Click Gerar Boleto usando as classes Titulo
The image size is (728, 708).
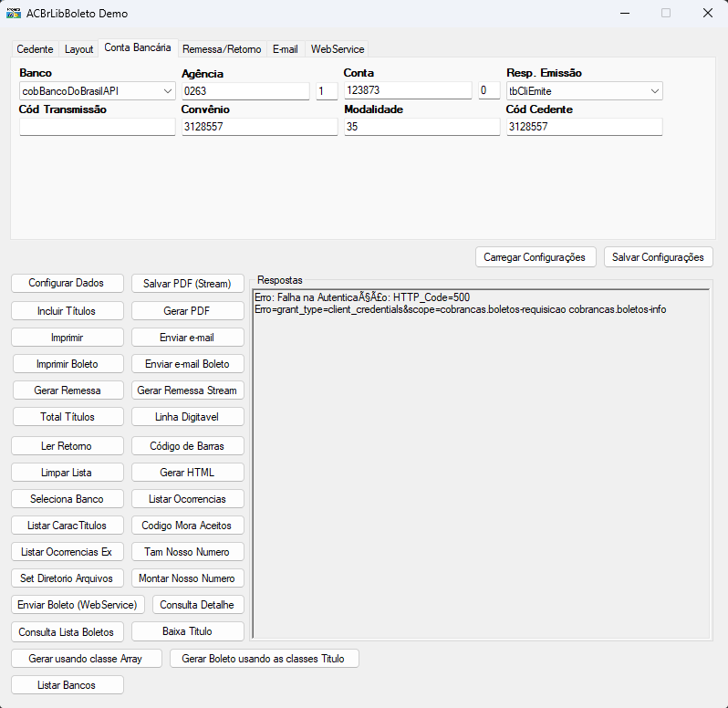click(265, 659)
